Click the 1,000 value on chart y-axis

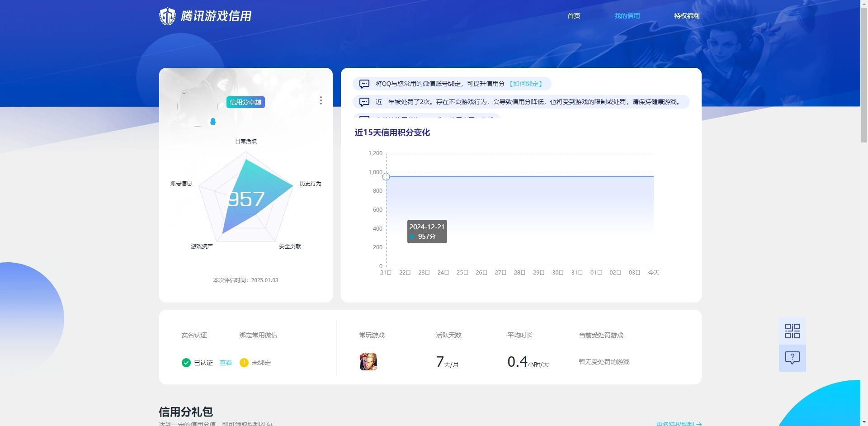375,172
